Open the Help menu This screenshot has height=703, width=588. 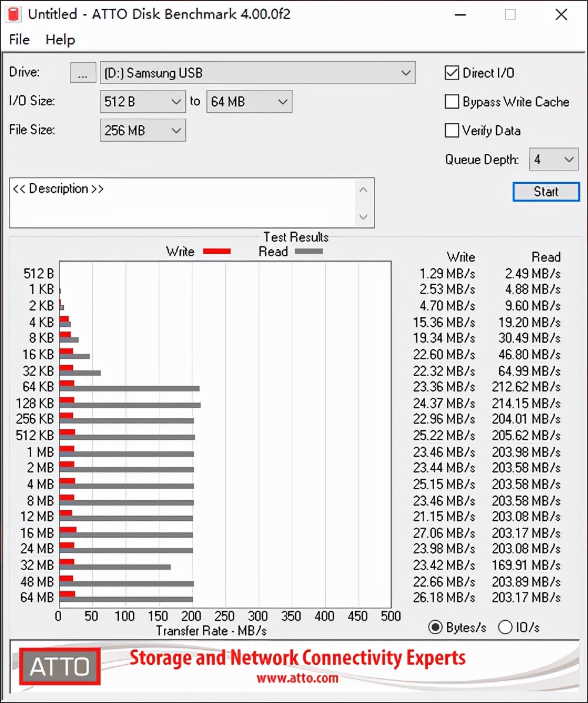click(60, 39)
